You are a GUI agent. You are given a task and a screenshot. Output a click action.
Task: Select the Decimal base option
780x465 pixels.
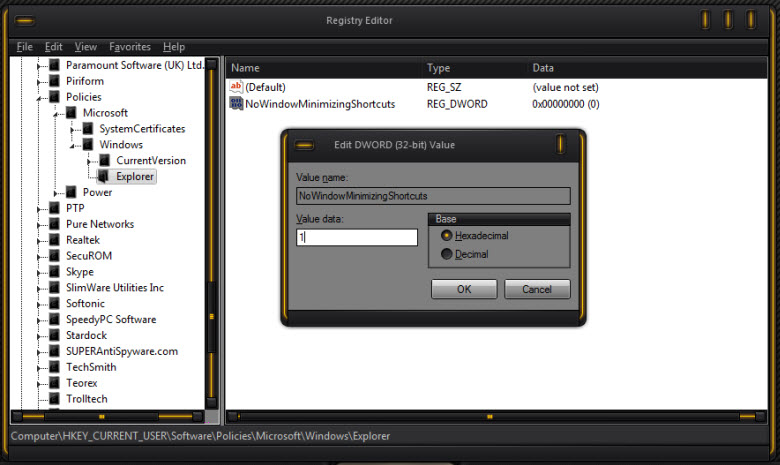click(446, 254)
